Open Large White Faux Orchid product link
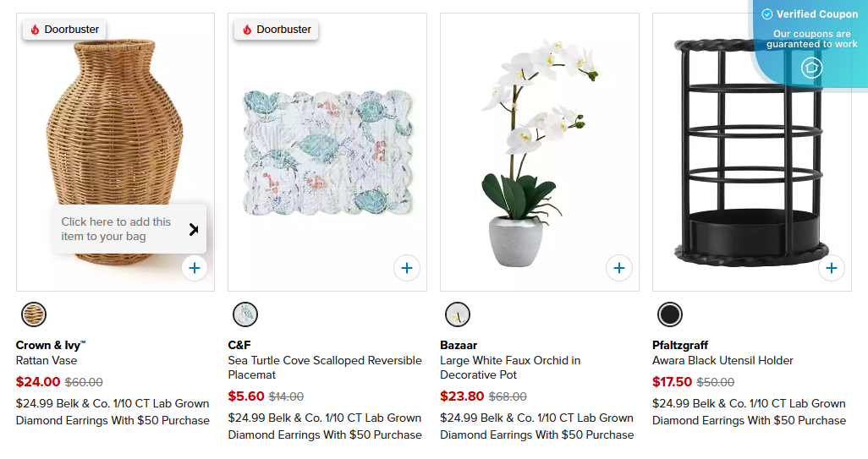Image resolution: width=868 pixels, height=459 pixels. tap(510, 367)
